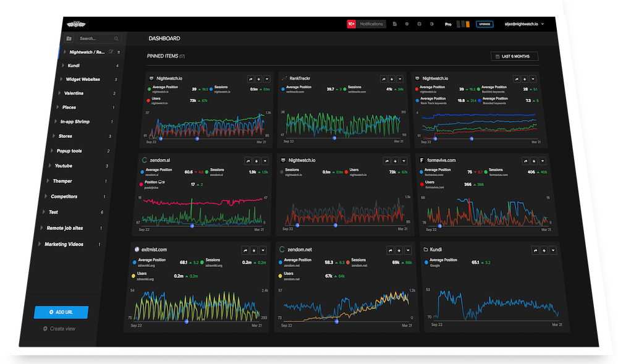
Task: Select Competitors in the sidebar
Action: 64,197
